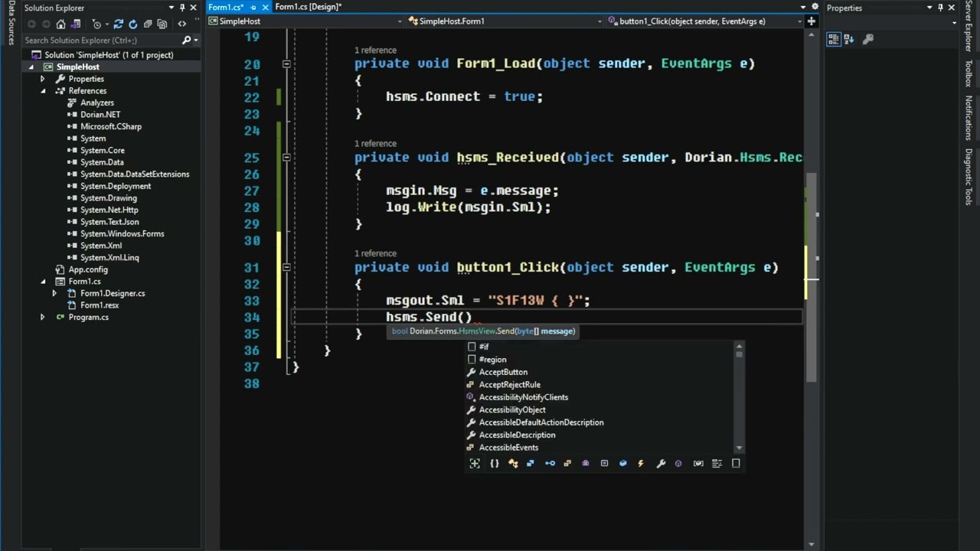Open the Notifications side tab
The width and height of the screenshot is (980, 551).
(968, 118)
